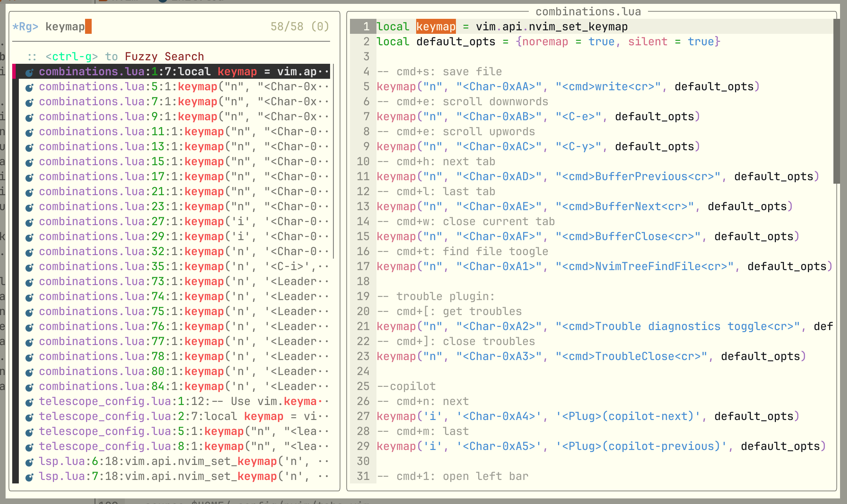Click the preview pane vertical scrollbar
The width and height of the screenshot is (847, 504).
(836, 101)
